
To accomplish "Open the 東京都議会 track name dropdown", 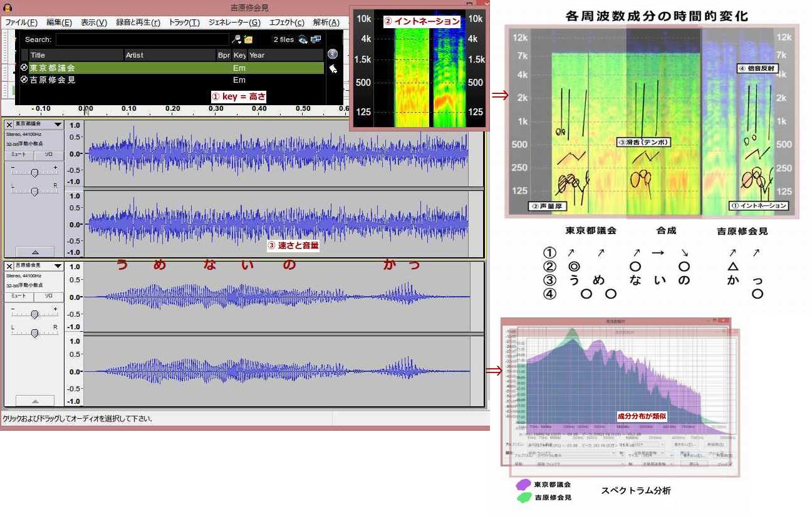I will coord(38,125).
